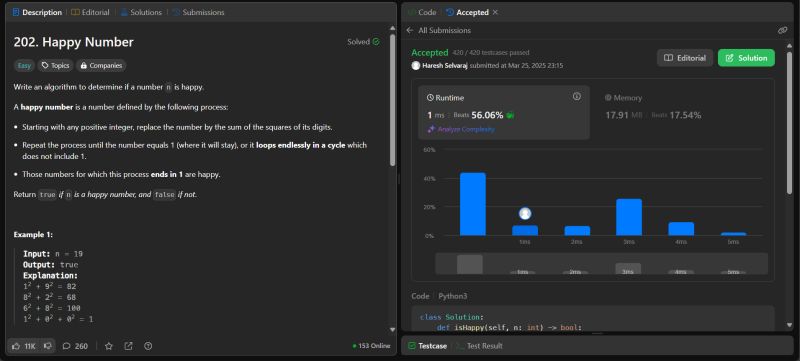Click the description panel vertical scrollbar

tap(392, 100)
